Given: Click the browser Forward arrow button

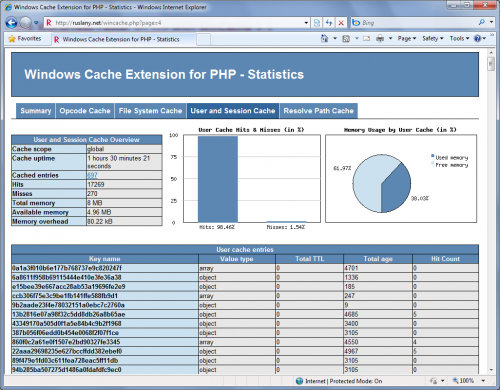Looking at the screenshot, I should point(26,23).
